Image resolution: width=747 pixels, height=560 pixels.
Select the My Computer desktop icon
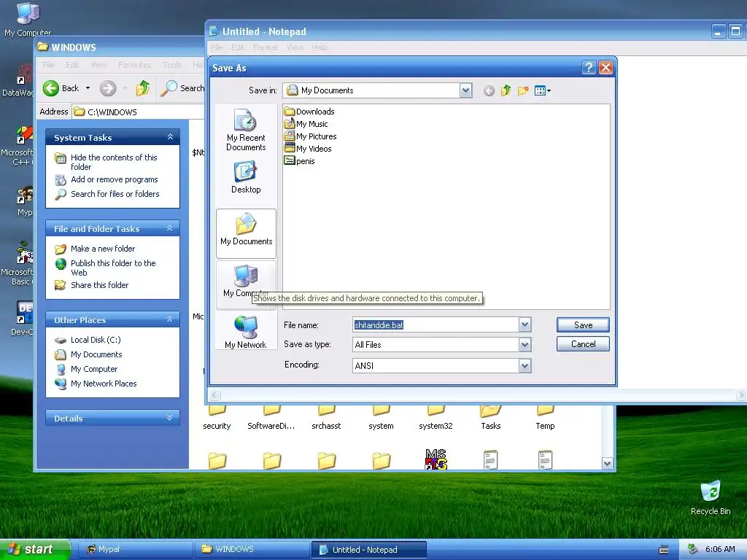point(28,20)
